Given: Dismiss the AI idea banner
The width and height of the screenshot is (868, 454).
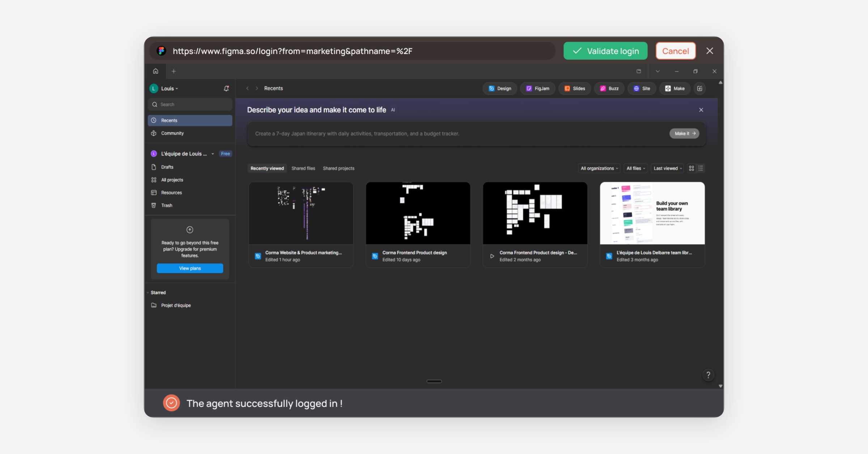Looking at the screenshot, I should click(x=701, y=110).
